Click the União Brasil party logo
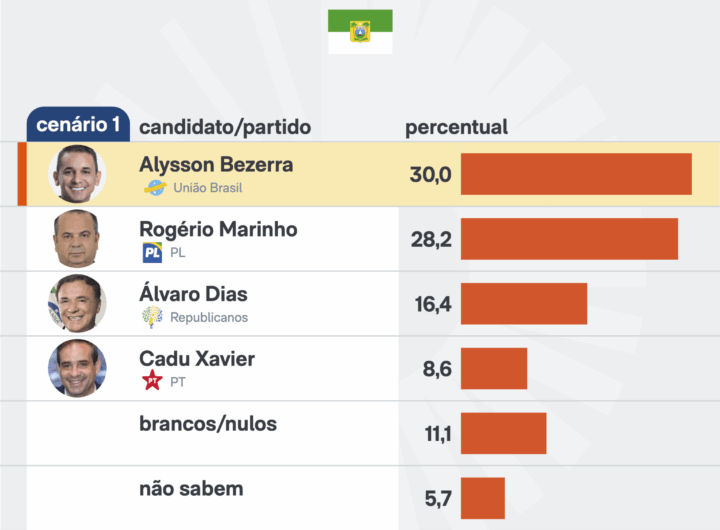Image resolution: width=720 pixels, height=530 pixels. pos(154,188)
